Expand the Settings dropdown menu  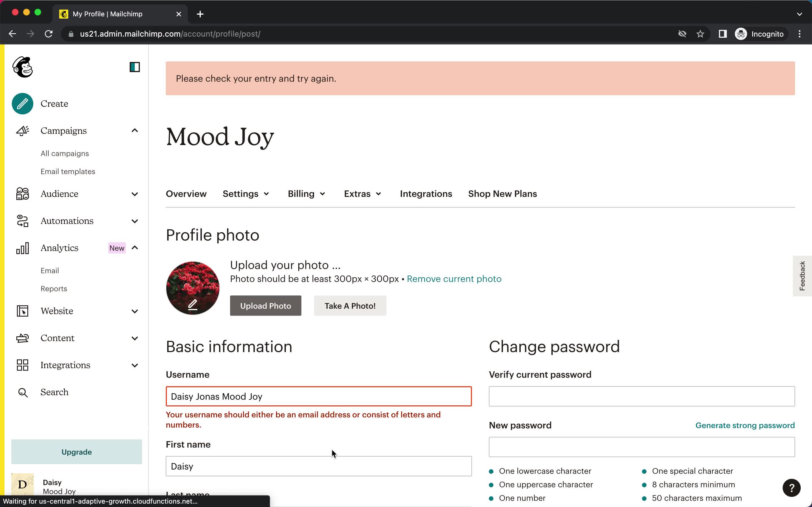246,193
